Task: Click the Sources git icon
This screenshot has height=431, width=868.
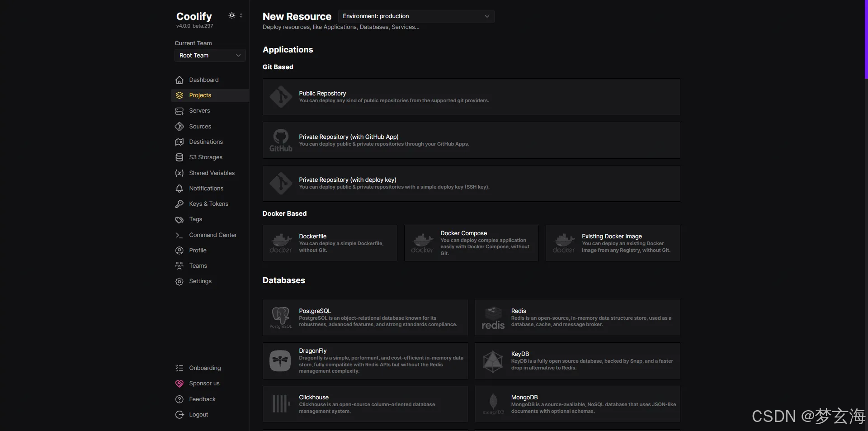Action: [x=179, y=127]
